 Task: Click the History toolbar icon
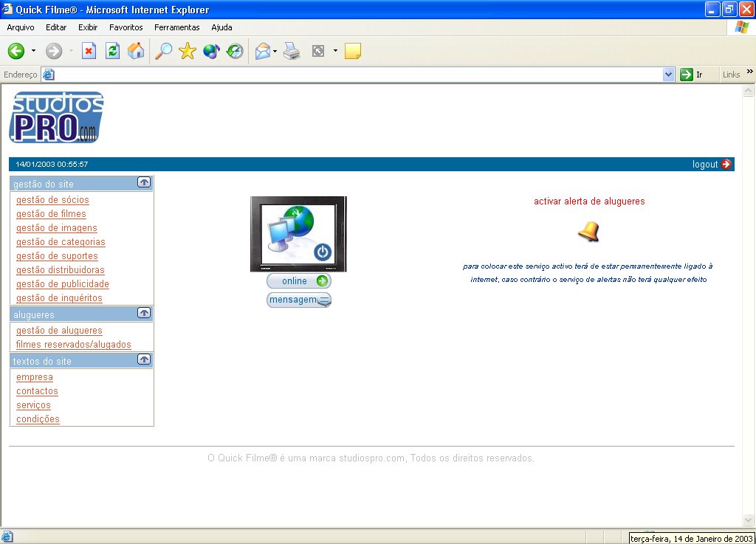tap(235, 51)
